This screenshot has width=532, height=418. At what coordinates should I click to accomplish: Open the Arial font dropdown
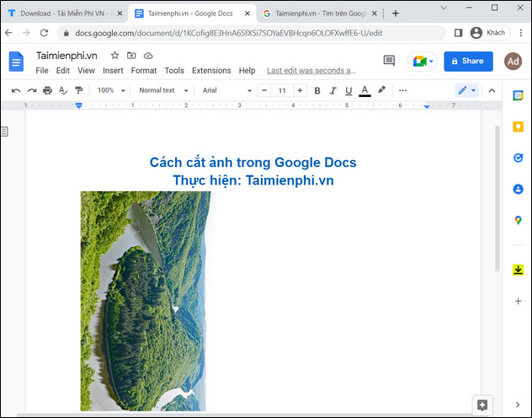point(226,90)
